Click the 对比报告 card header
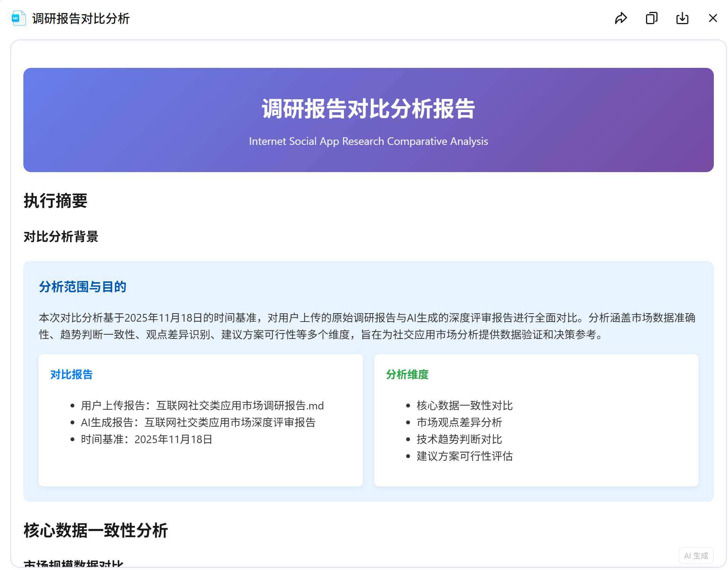The height and width of the screenshot is (570, 728). [71, 375]
